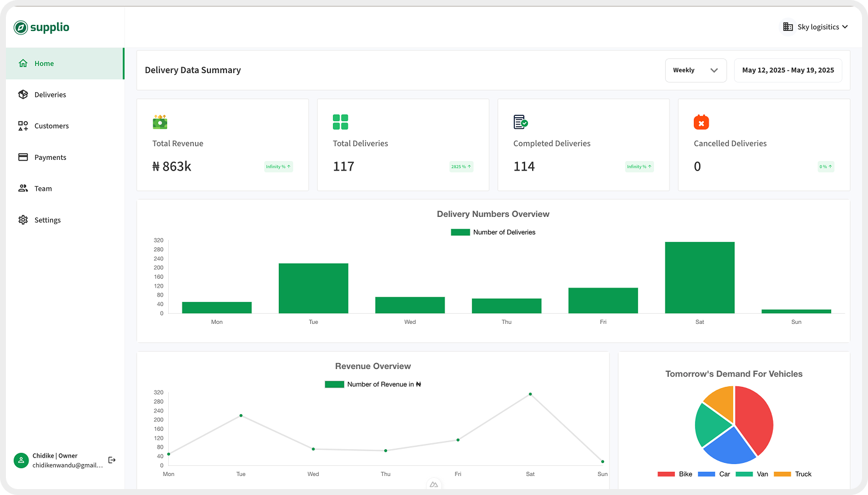
Task: Click the Cancelled Deliveries red icon
Action: pyautogui.click(x=701, y=122)
